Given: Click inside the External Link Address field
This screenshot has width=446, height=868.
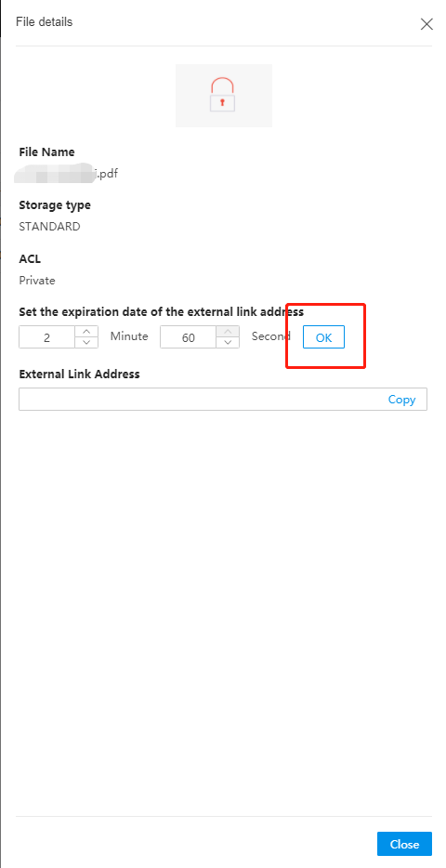Looking at the screenshot, I should [x=223, y=399].
